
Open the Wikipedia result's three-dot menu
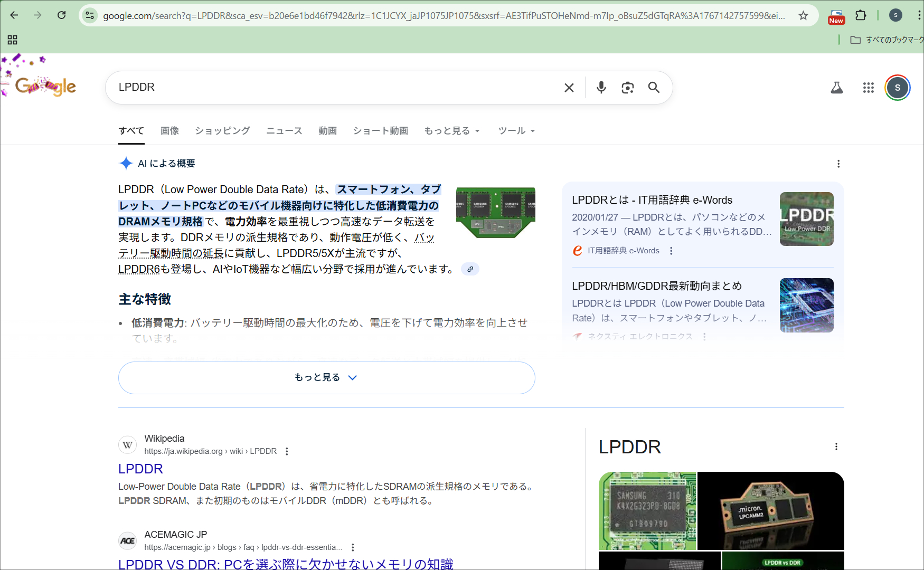pyautogui.click(x=287, y=451)
